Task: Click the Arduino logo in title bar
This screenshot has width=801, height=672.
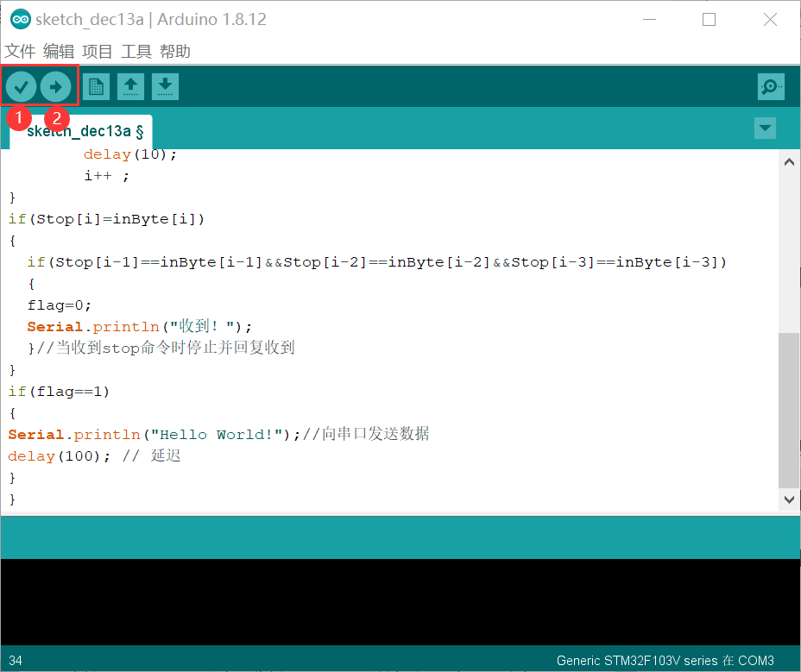Action: (21, 19)
